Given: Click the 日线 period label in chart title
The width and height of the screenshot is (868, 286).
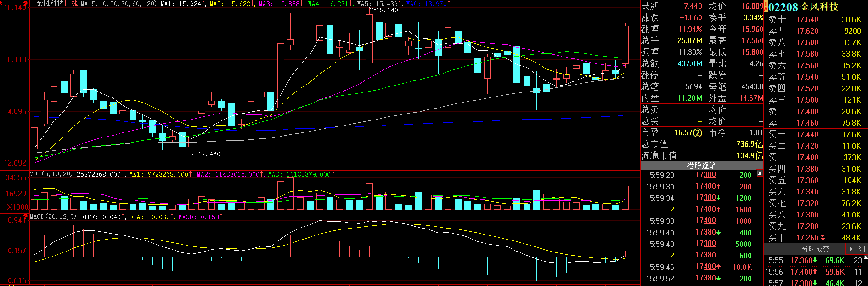Looking at the screenshot, I should point(71,4).
